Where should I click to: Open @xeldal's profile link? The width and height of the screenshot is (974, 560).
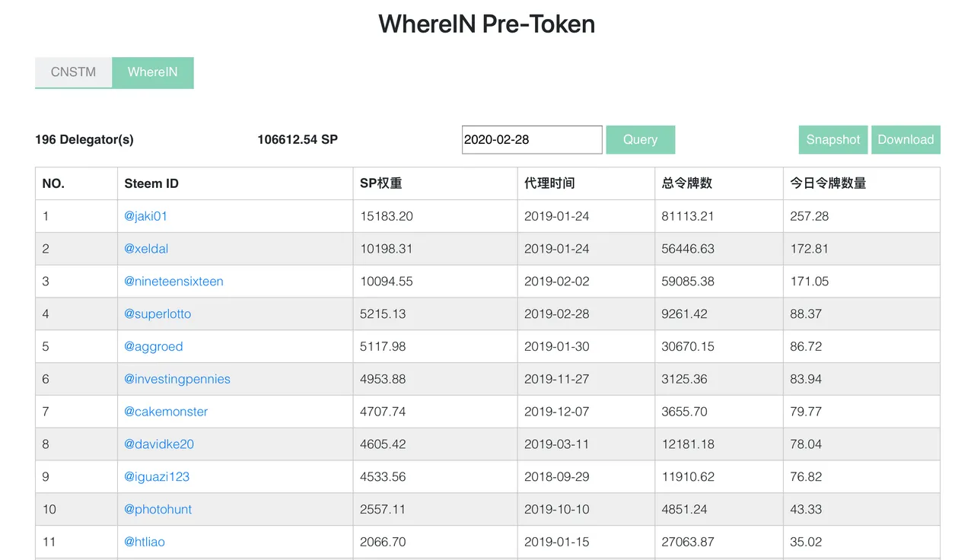[146, 248]
